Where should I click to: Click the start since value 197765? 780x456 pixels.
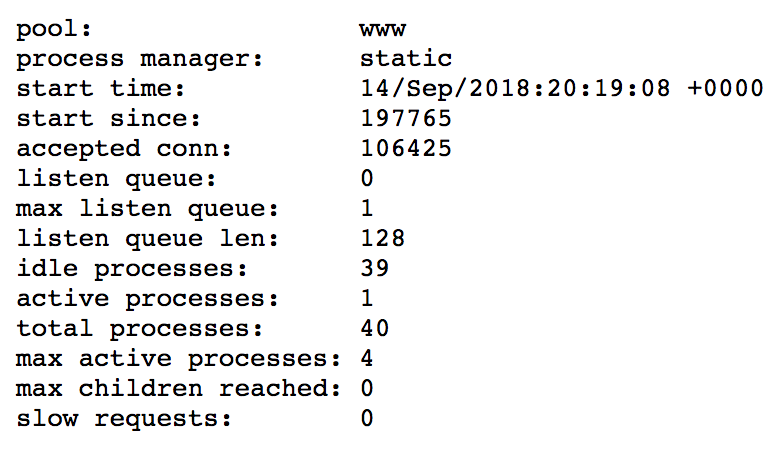(406, 119)
